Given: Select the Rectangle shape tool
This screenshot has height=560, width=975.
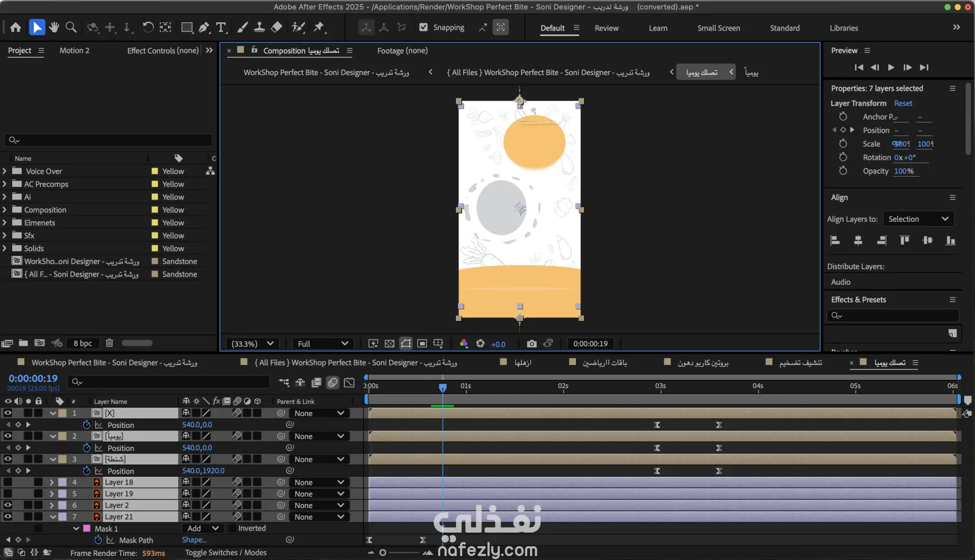Looking at the screenshot, I should click(x=186, y=27).
